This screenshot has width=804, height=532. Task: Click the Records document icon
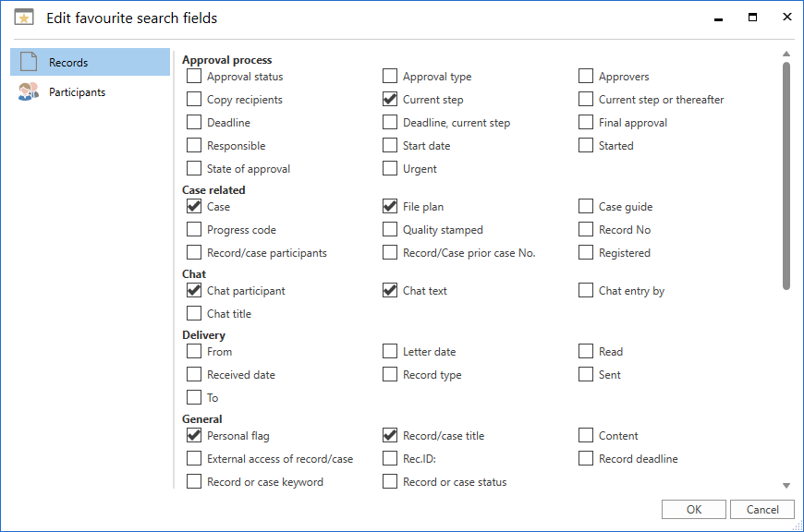(x=28, y=63)
